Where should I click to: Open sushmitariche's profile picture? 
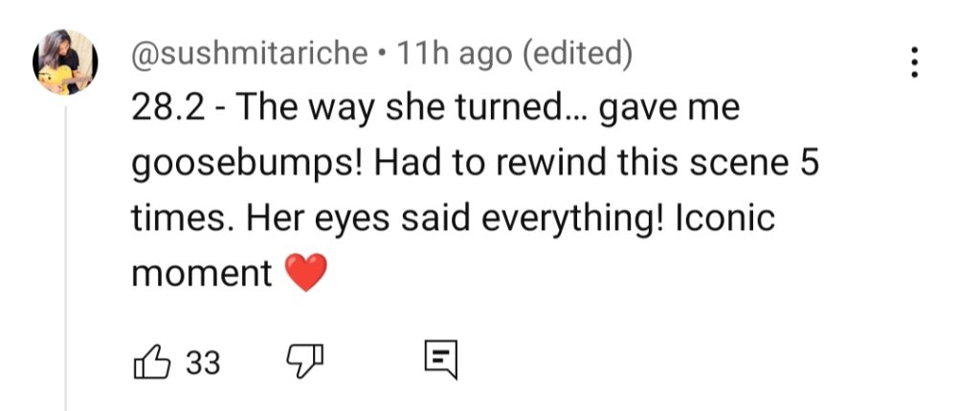point(65,62)
